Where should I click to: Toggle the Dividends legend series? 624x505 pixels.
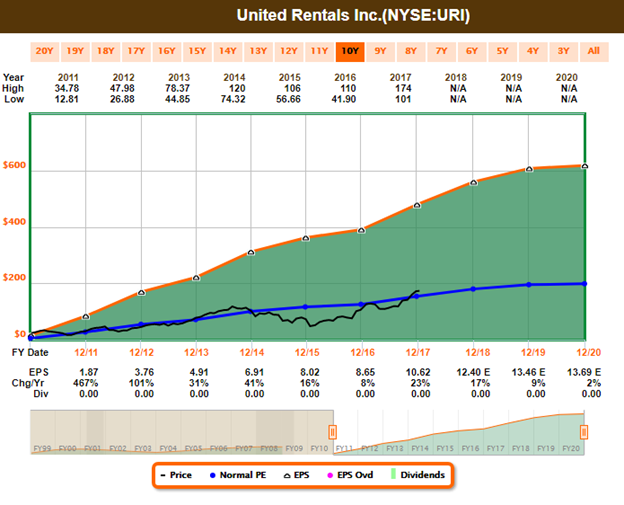[x=418, y=475]
